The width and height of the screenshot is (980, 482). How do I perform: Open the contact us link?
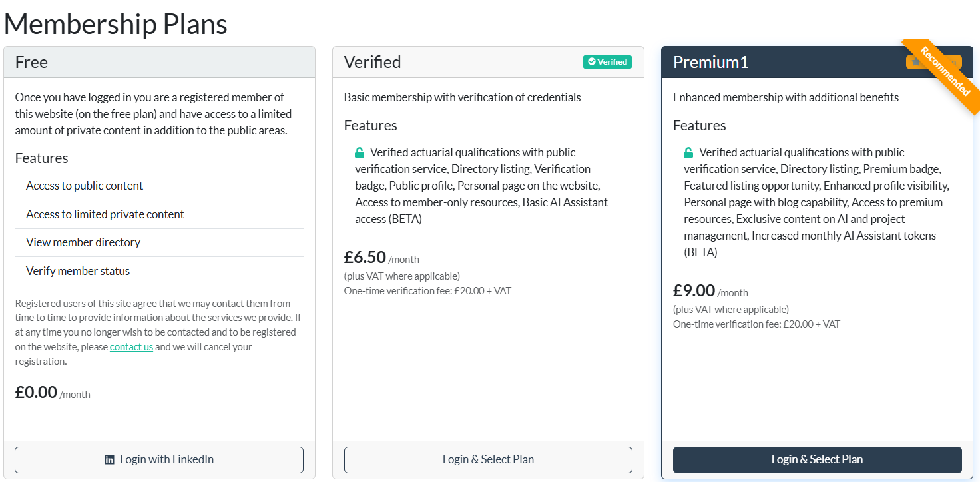(131, 346)
